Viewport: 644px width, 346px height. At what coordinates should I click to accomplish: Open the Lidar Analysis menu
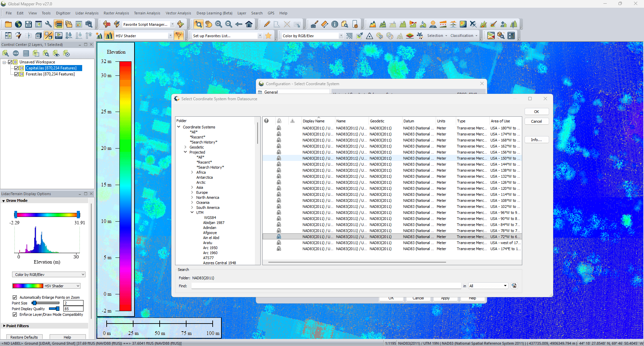(x=87, y=13)
